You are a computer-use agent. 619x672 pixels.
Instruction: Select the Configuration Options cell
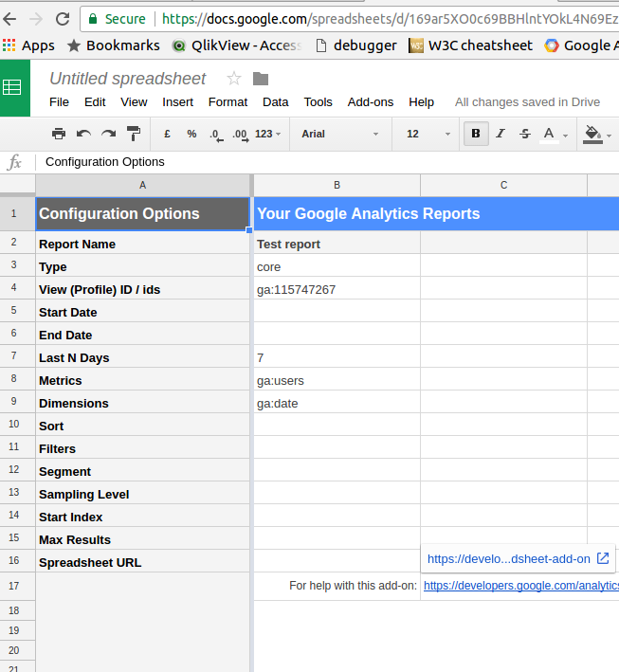point(143,213)
